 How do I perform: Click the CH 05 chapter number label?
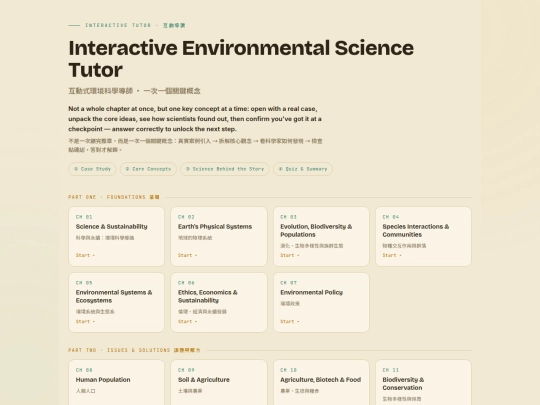[x=84, y=283]
